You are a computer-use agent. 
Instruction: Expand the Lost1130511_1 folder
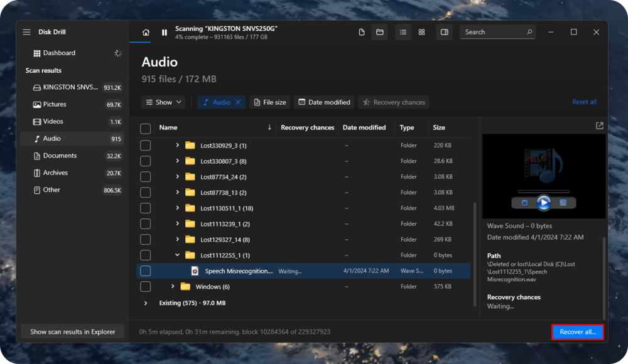click(178, 208)
